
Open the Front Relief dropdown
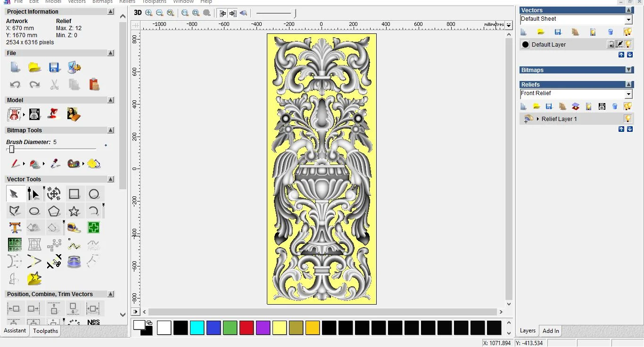point(628,94)
